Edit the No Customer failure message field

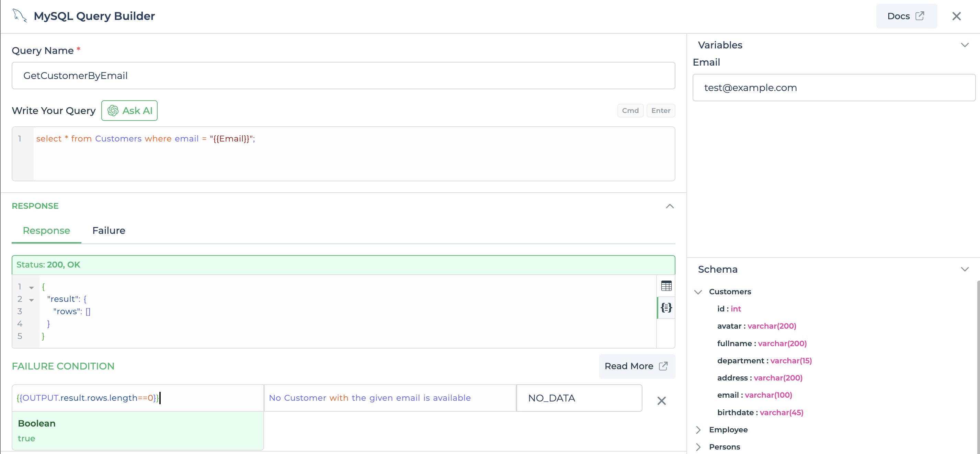tap(390, 398)
